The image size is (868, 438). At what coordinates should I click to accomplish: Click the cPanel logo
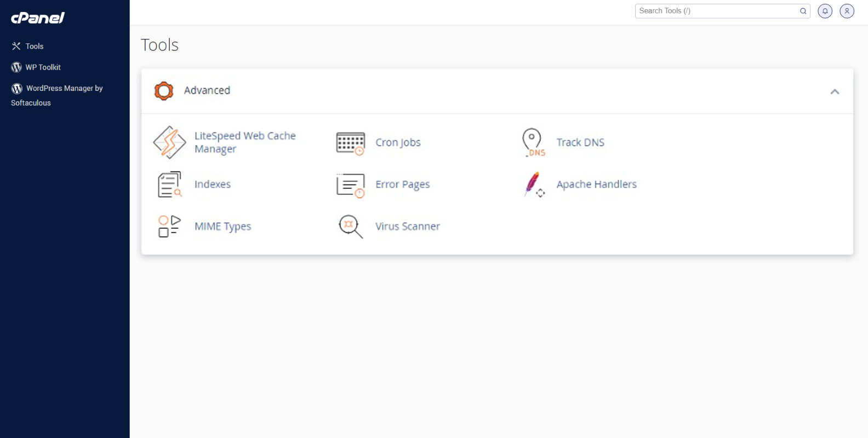38,18
